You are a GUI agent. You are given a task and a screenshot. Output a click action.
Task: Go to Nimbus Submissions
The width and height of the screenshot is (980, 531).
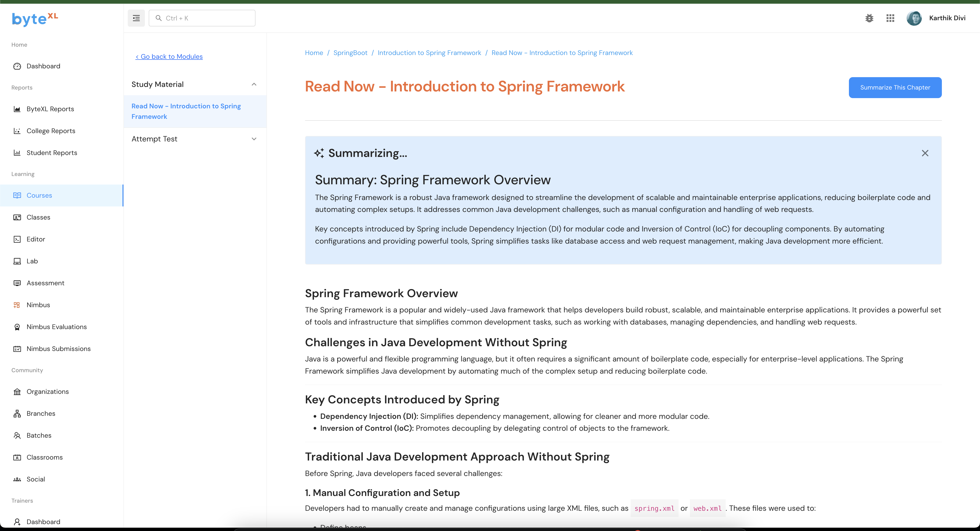tap(62, 349)
